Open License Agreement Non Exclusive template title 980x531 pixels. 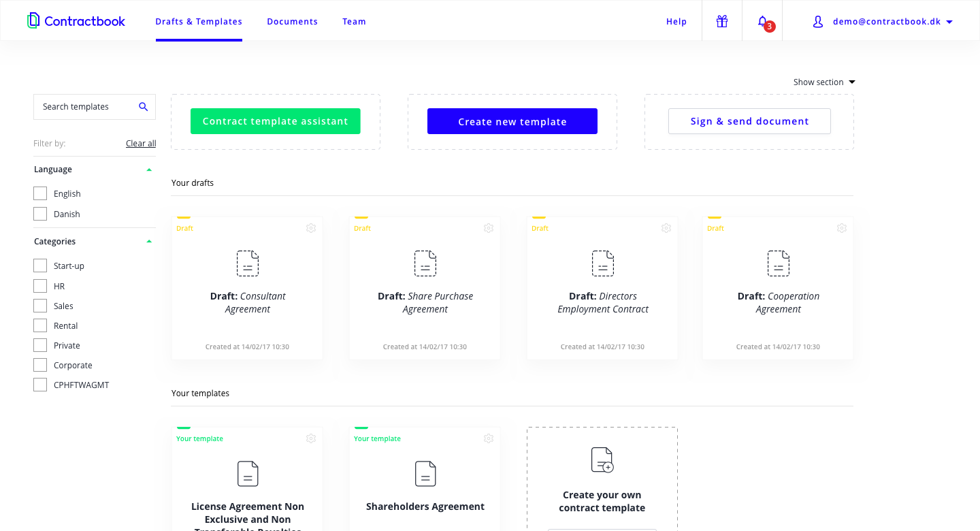(x=248, y=518)
